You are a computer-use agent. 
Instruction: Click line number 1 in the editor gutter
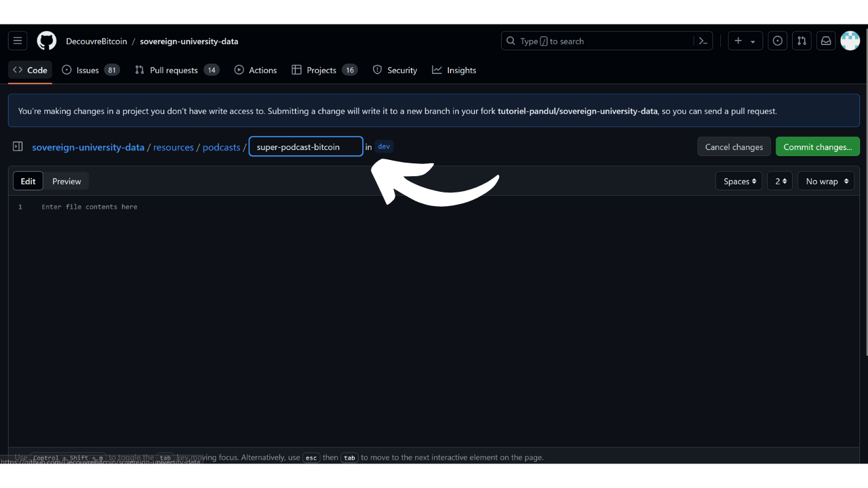(x=20, y=207)
